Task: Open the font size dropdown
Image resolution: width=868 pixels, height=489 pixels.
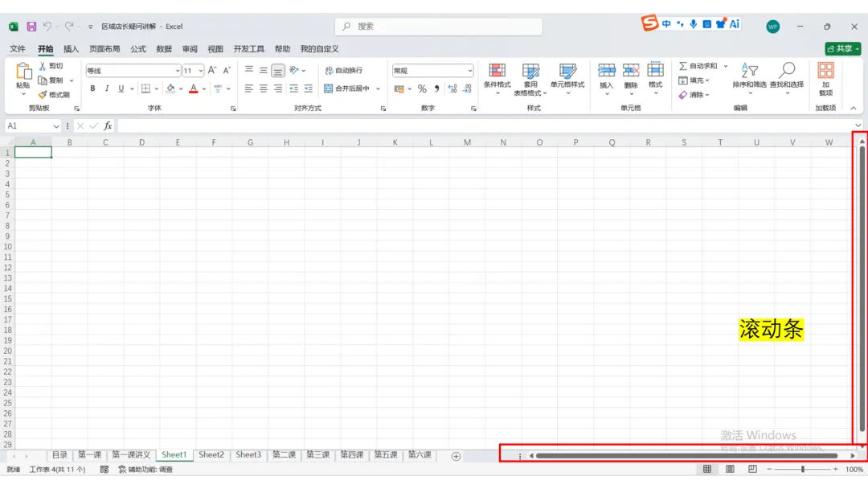Action: pos(200,71)
